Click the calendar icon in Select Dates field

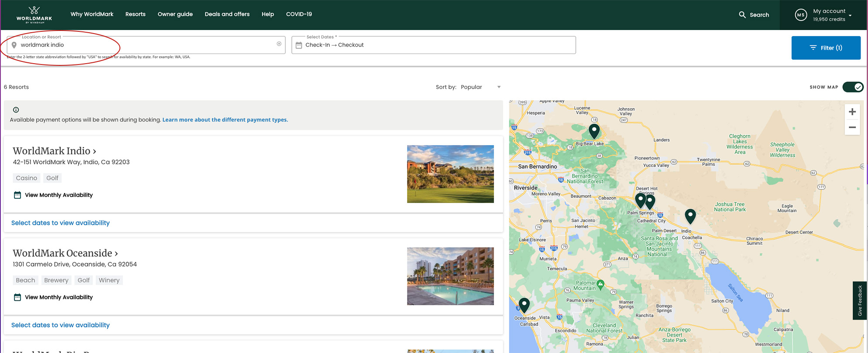[299, 45]
